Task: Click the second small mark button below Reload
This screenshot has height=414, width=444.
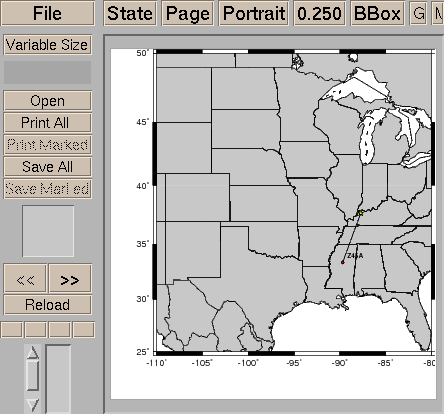Action: [x=36, y=330]
